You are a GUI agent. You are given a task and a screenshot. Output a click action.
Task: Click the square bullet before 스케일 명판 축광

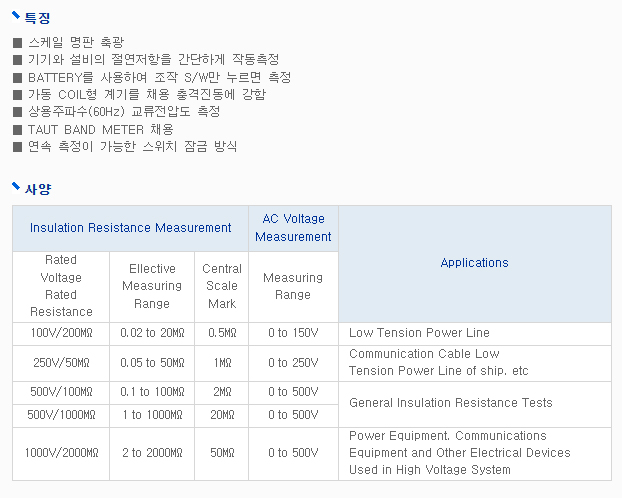(x=17, y=42)
